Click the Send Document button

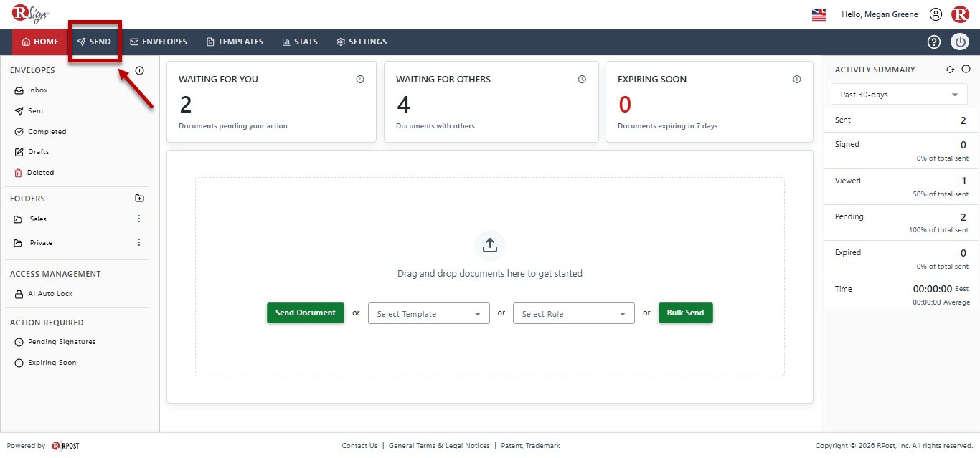306,313
